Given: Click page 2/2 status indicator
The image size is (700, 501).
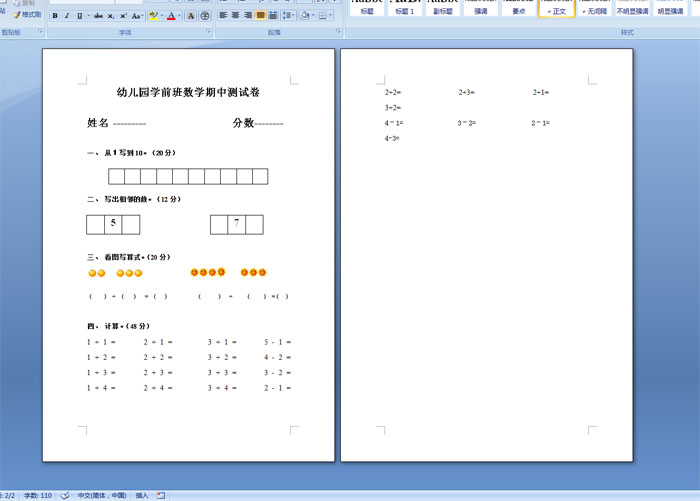Looking at the screenshot, I should pos(8,495).
